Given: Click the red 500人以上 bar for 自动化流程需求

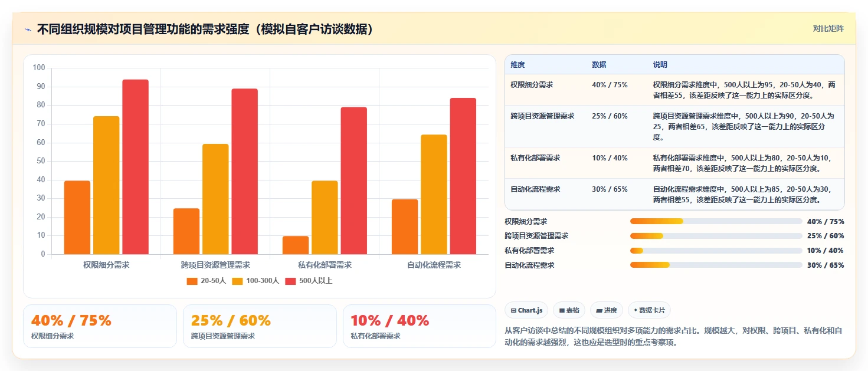Looking at the screenshot, I should point(463,176).
